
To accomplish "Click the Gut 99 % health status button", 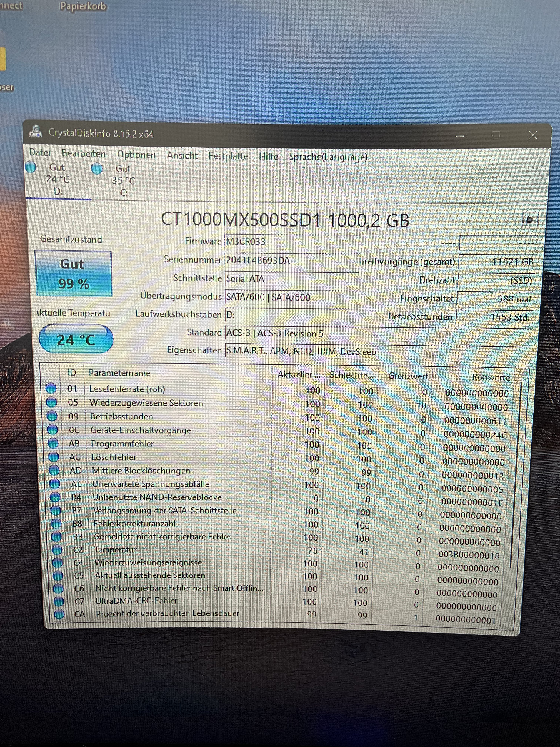I will pos(74,273).
